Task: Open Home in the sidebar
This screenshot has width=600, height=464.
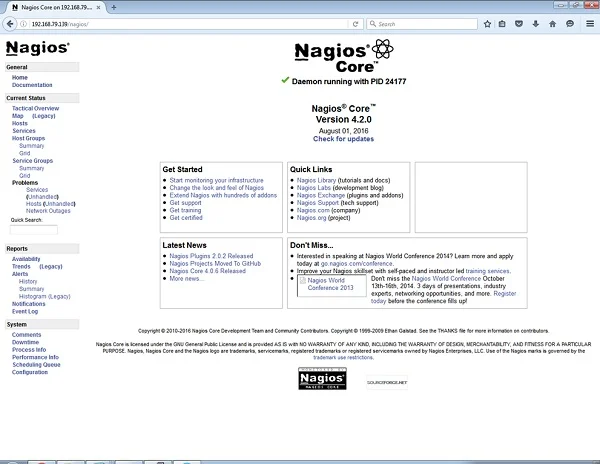Action: point(20,77)
